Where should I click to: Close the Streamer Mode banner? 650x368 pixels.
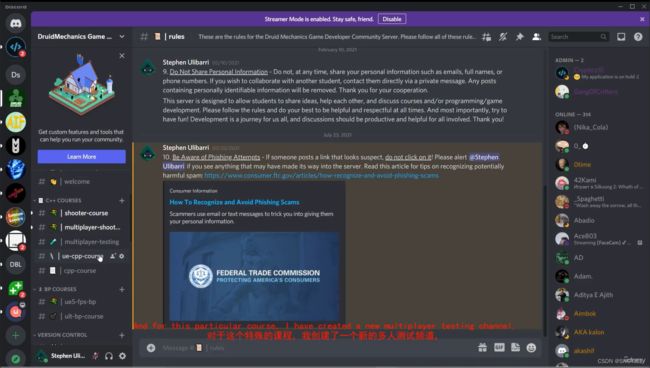point(642,19)
